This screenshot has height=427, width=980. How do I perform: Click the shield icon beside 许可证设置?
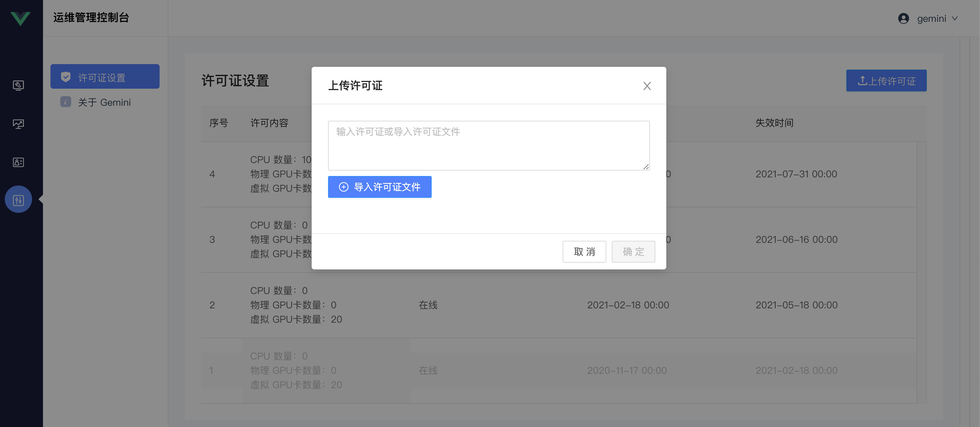pos(66,77)
